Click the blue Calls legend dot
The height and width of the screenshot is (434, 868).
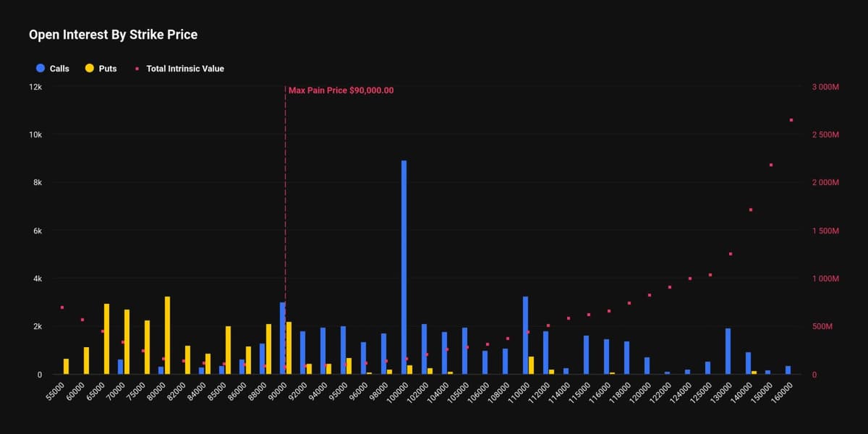point(38,68)
